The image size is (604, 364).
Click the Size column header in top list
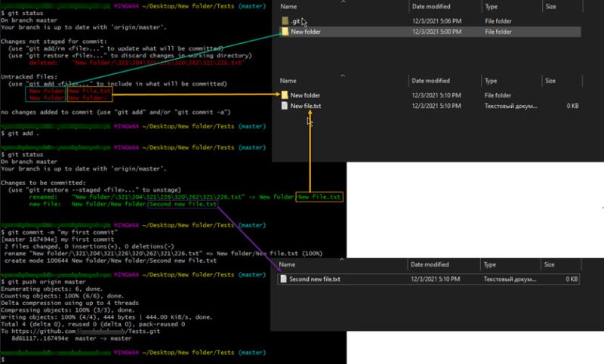click(550, 6)
